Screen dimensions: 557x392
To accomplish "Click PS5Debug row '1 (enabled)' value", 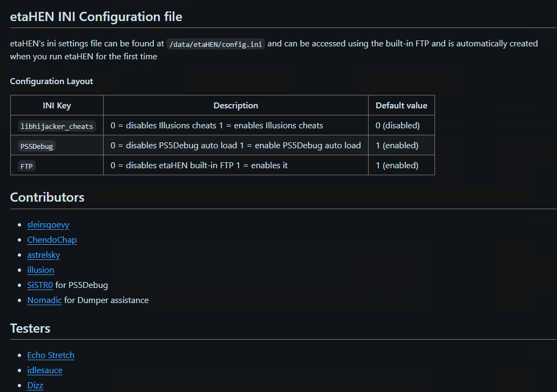I will coord(402,145).
